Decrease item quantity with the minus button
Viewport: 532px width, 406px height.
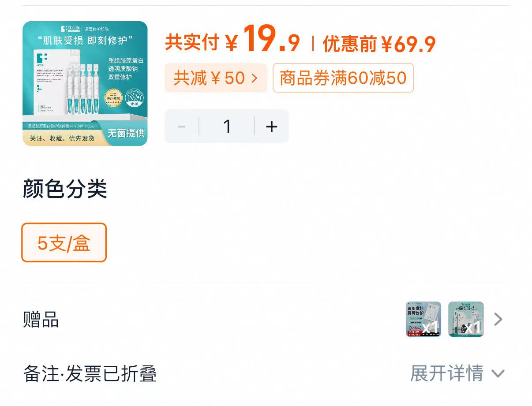point(181,126)
